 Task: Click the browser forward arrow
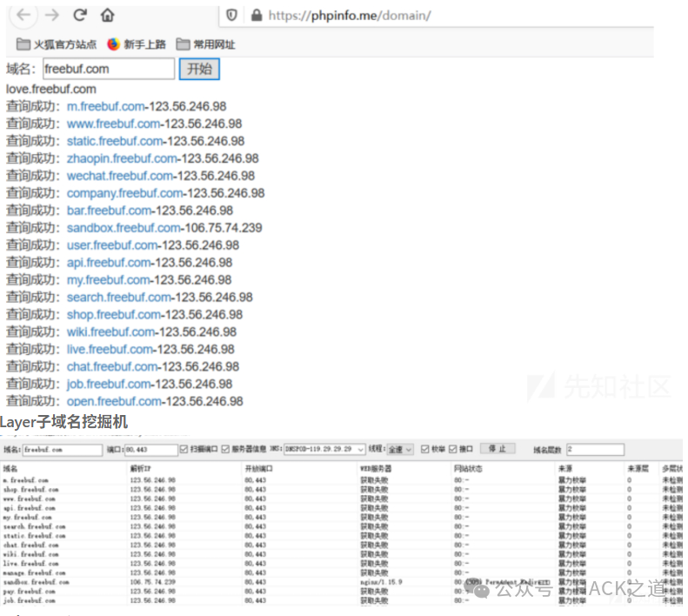(52, 16)
